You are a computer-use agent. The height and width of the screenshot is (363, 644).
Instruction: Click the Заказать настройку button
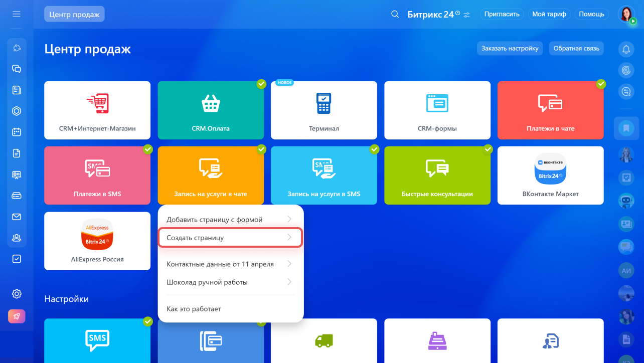pos(510,49)
